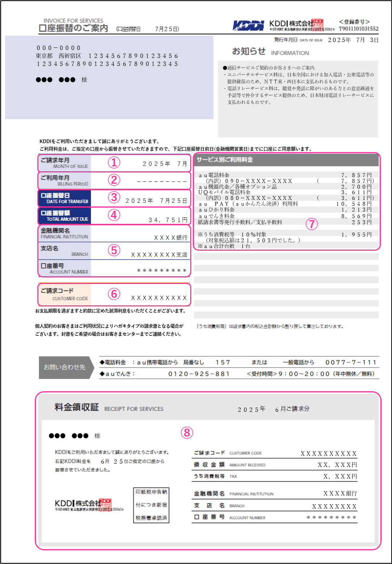Screen dimensions: 392x564
Task: Click the circled number 6 customer code marker
Action: (x=114, y=294)
